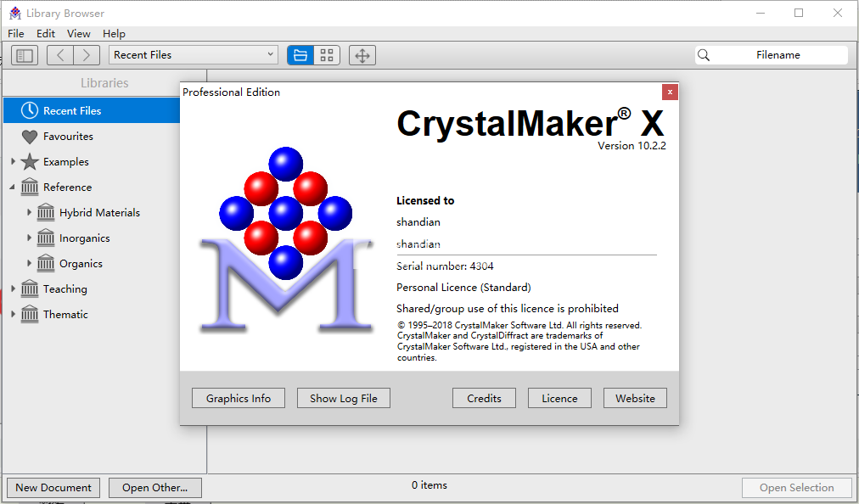
Task: Click the CrystalMaker logo image
Action: click(x=285, y=239)
